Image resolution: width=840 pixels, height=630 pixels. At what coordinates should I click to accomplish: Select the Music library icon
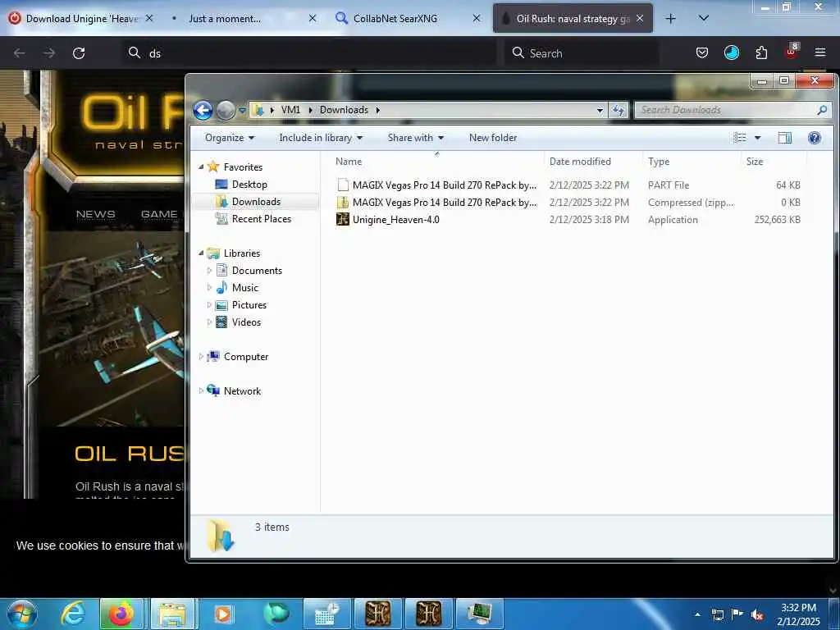coord(221,288)
